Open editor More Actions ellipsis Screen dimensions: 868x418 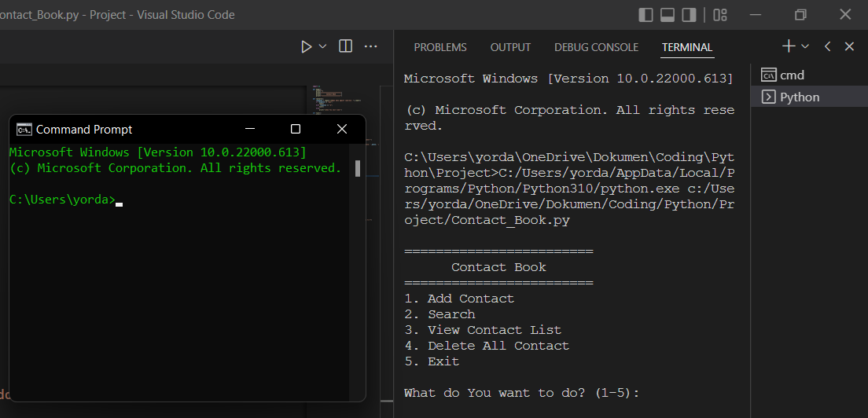[x=371, y=46]
